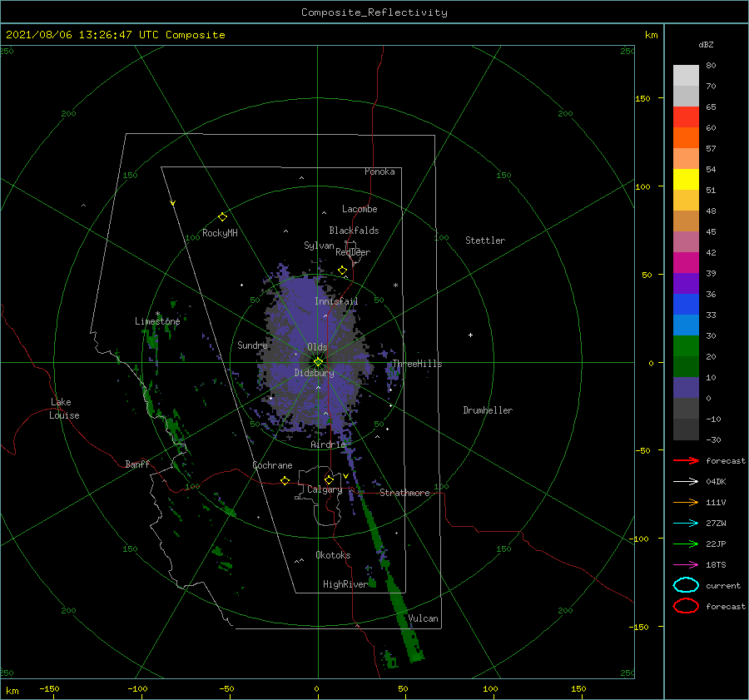Click the 80 dBZ light gray color swatch
This screenshot has height=700, width=749.
[686, 75]
